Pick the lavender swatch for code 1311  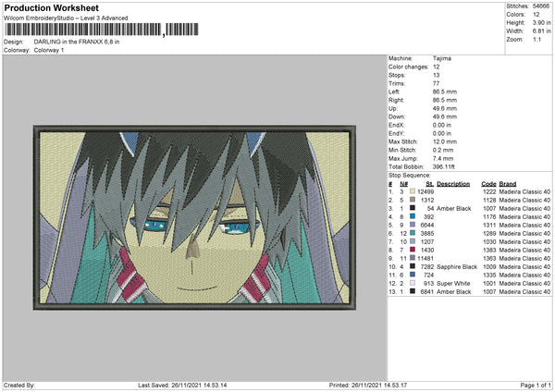click(x=413, y=225)
